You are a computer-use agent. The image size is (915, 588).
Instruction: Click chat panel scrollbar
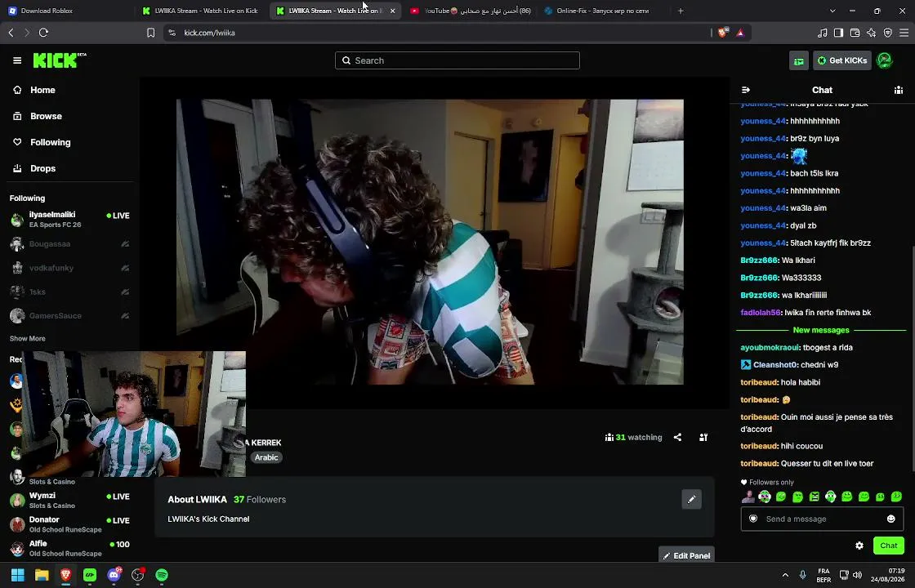[912, 359]
